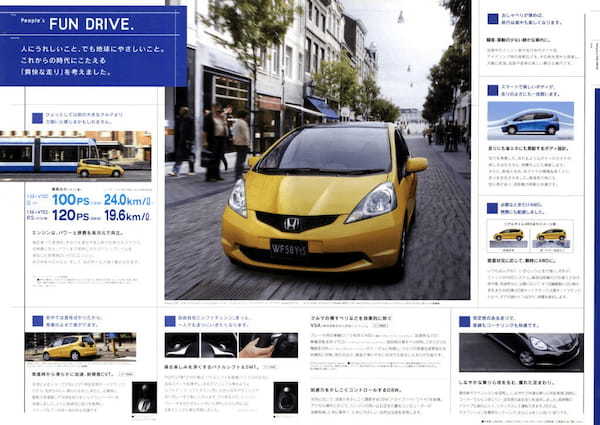Screen dimensions: 600x425
Task: Open the blue car airflow illustration
Action: (x=530, y=121)
